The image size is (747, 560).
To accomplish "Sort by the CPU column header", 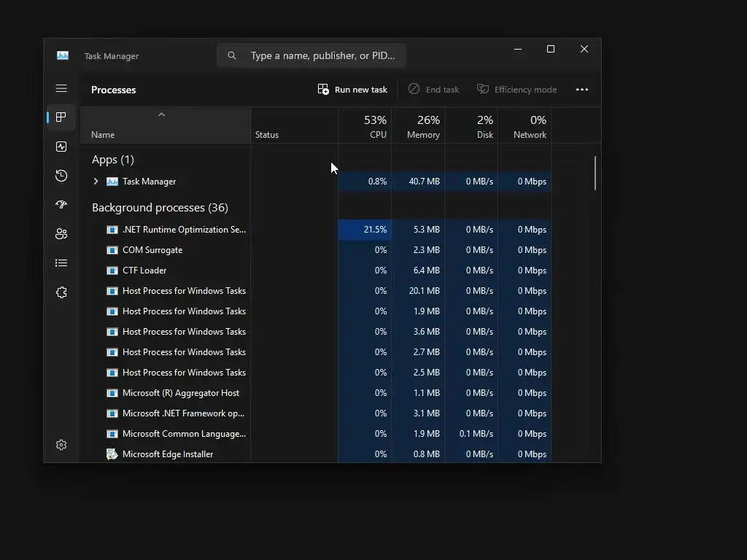I will click(x=365, y=125).
